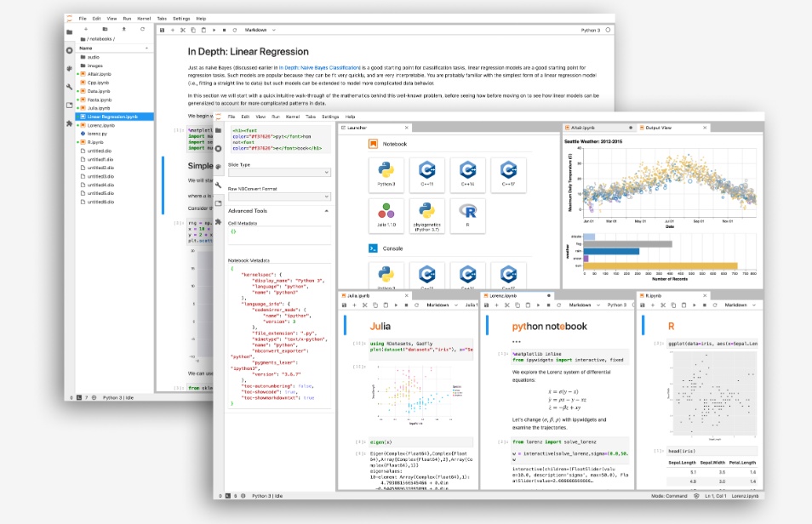The width and height of the screenshot is (812, 524).
Task: Launch phylogenetics Python 3.7 notebook
Action: click(426, 215)
